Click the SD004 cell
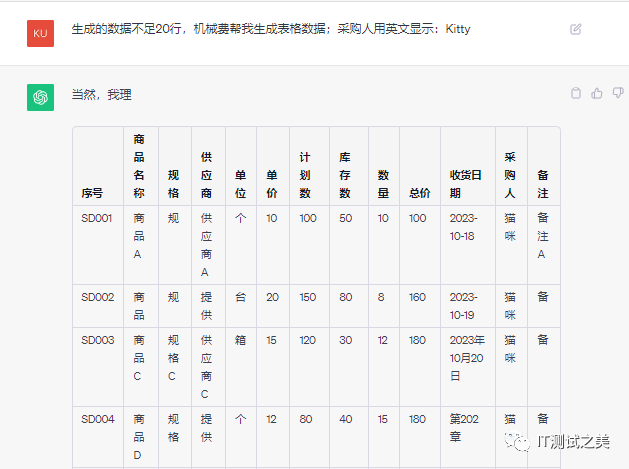This screenshot has height=469, width=629. [97, 419]
